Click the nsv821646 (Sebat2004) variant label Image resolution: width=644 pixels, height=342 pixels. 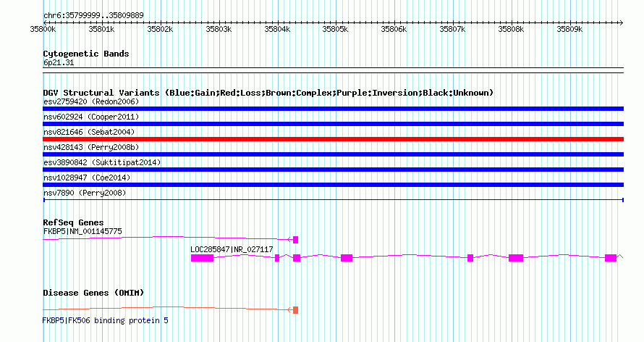pyautogui.click(x=89, y=132)
